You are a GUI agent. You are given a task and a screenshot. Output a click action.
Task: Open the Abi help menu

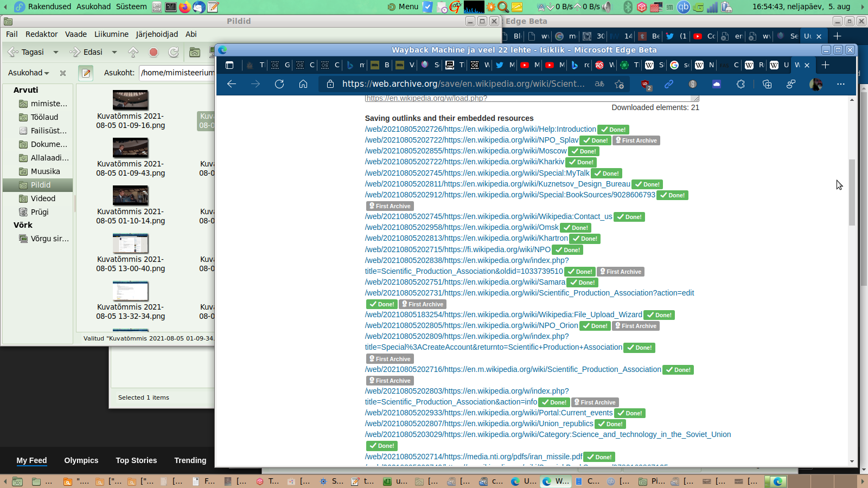click(191, 34)
